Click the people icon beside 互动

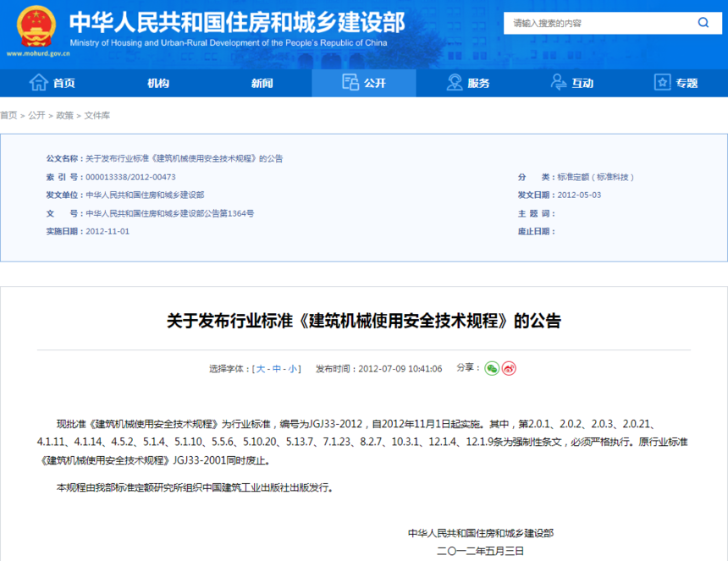(558, 83)
